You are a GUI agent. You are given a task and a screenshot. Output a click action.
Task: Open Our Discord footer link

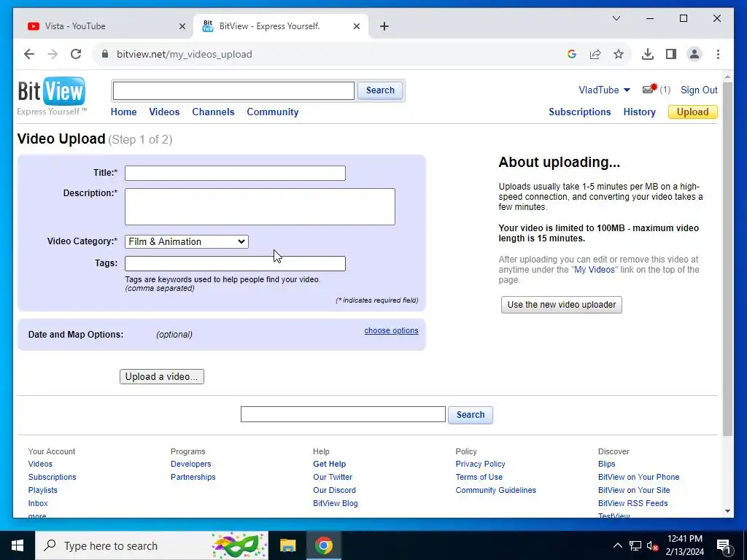pyautogui.click(x=334, y=490)
